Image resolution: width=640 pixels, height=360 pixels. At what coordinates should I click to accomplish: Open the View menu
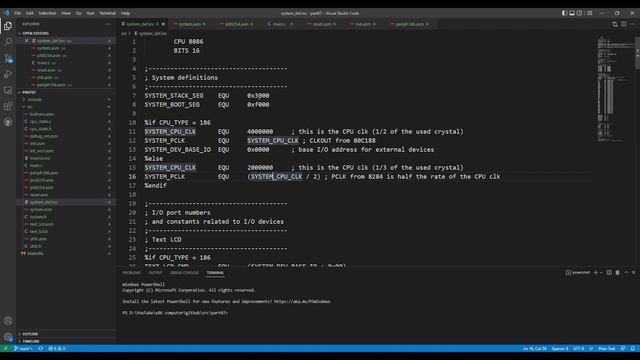click(x=66, y=13)
